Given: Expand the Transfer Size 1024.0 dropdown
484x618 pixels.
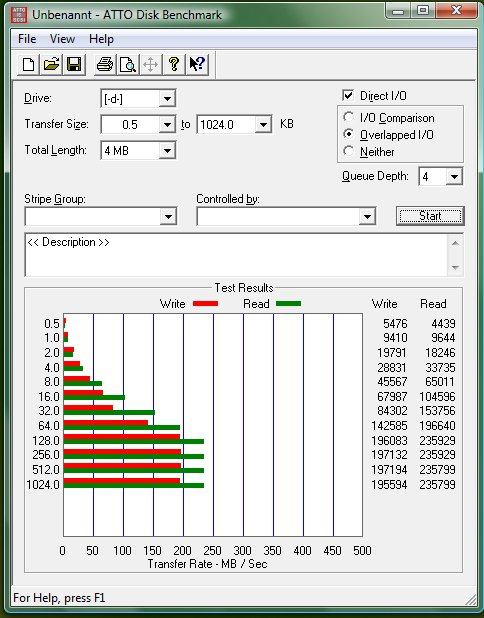Looking at the screenshot, I should click(x=263, y=125).
